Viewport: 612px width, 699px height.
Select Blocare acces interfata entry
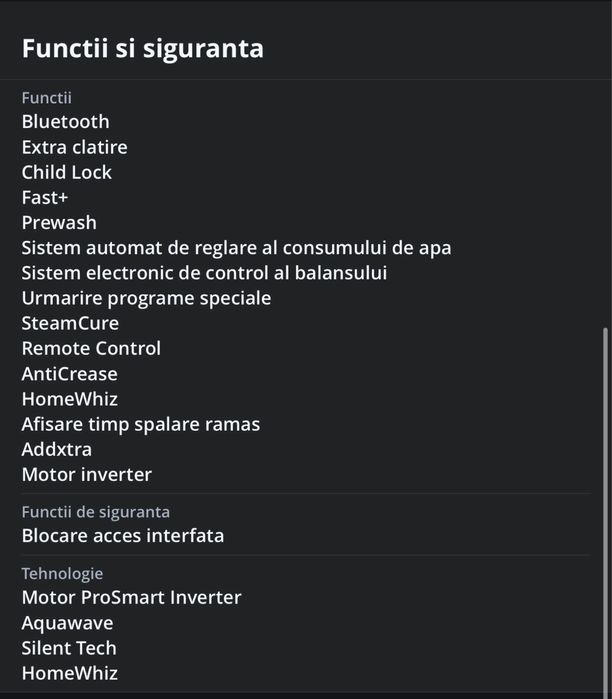click(x=122, y=535)
